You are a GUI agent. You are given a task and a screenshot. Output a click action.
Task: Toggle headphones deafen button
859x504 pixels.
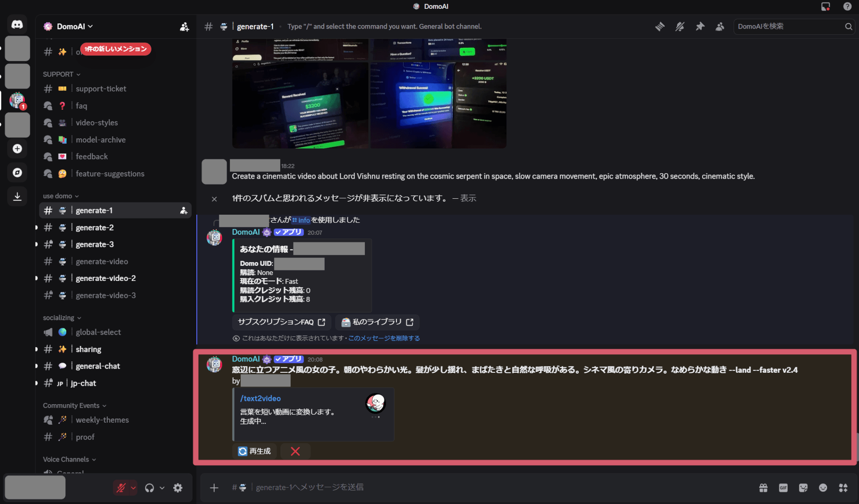149,488
